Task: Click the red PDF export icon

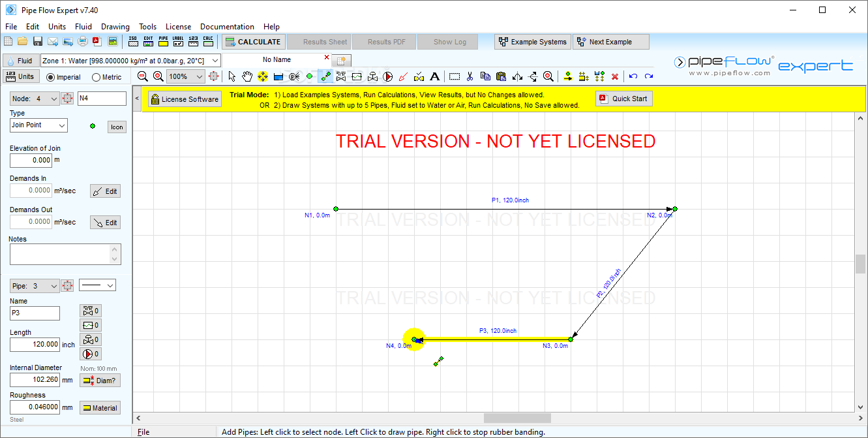Action: click(97, 41)
